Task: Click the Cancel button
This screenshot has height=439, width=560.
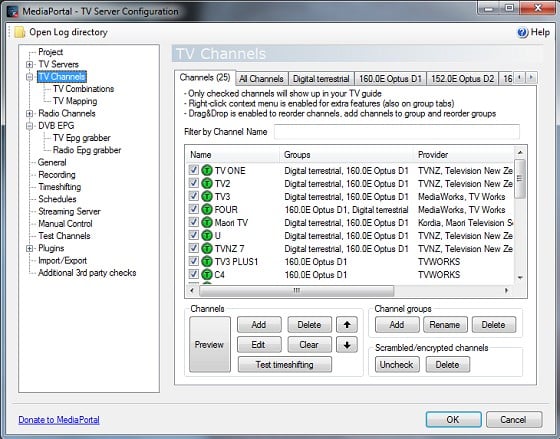Action: click(514, 419)
